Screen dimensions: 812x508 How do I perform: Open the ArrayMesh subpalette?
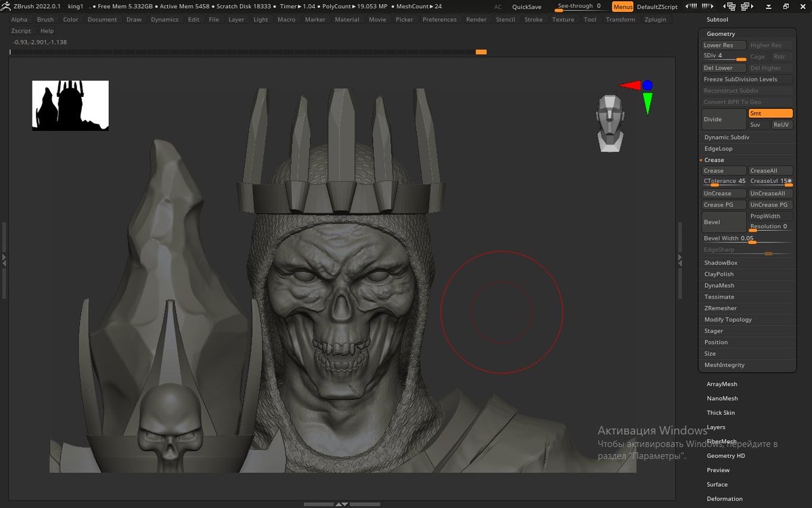[722, 385]
